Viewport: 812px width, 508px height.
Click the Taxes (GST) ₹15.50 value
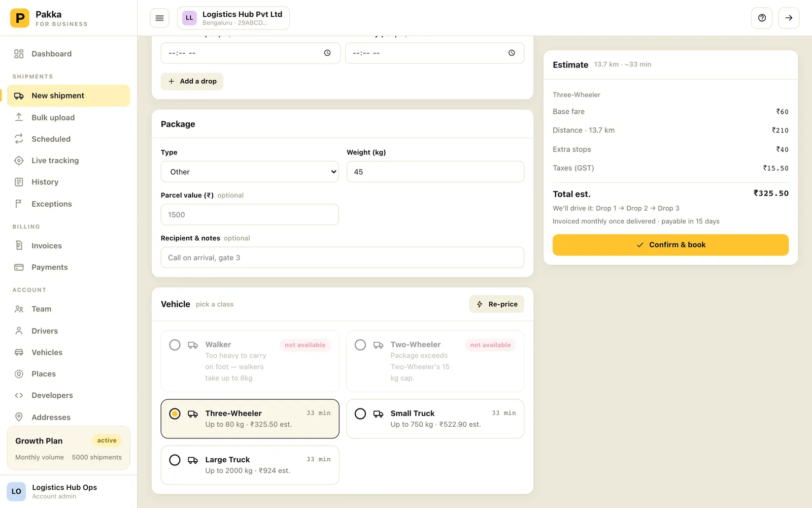pyautogui.click(x=775, y=168)
